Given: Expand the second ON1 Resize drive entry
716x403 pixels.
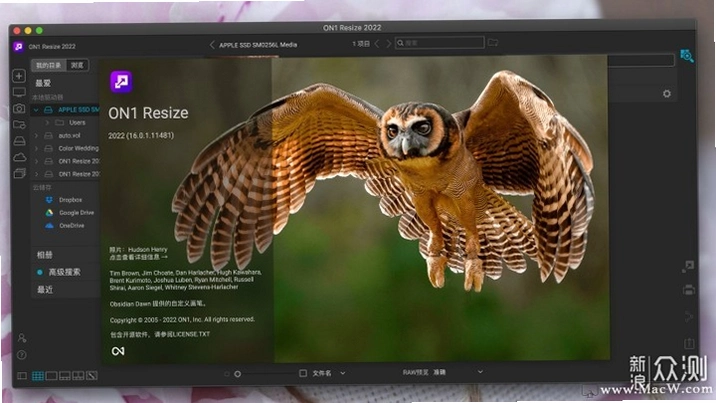Looking at the screenshot, I should pyautogui.click(x=36, y=174).
